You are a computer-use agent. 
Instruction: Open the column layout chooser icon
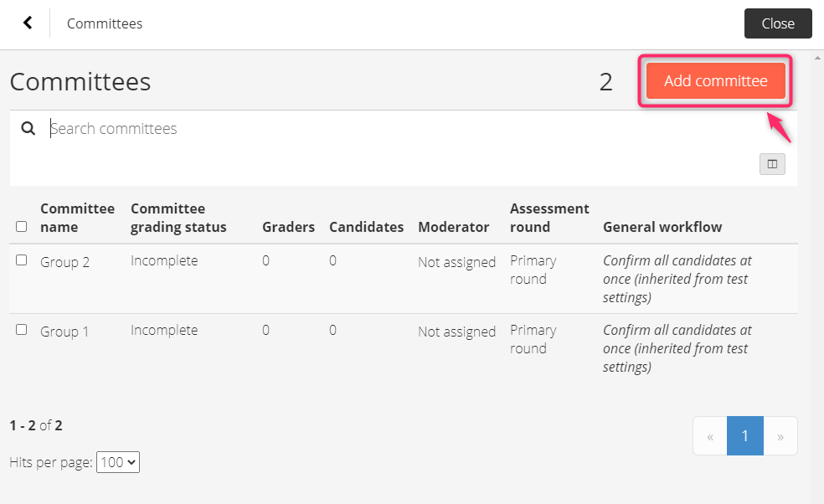click(x=772, y=164)
